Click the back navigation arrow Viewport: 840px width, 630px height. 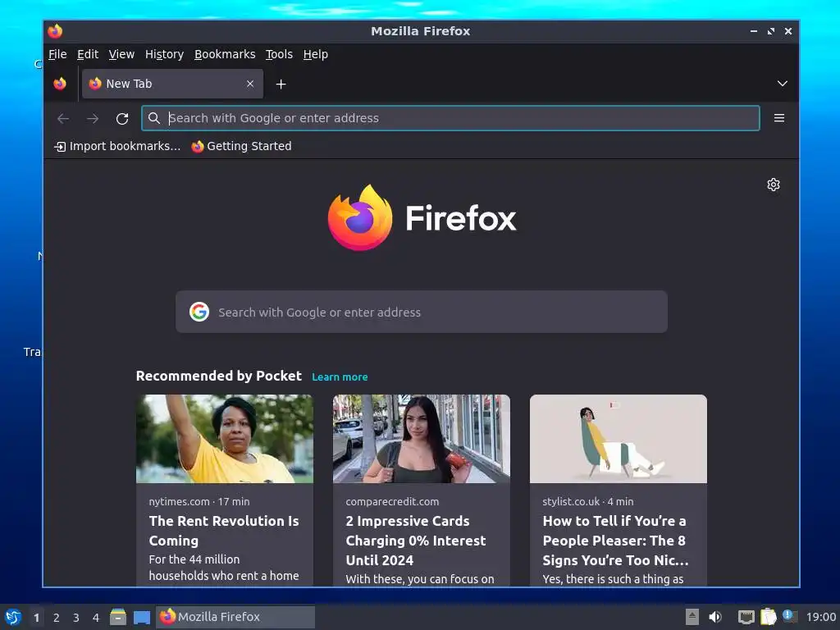coord(63,118)
